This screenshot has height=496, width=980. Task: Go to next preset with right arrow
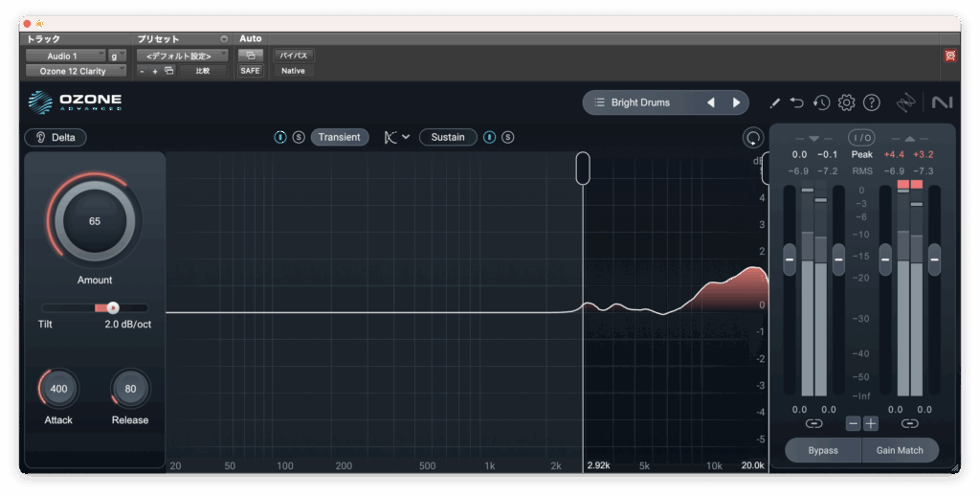736,102
